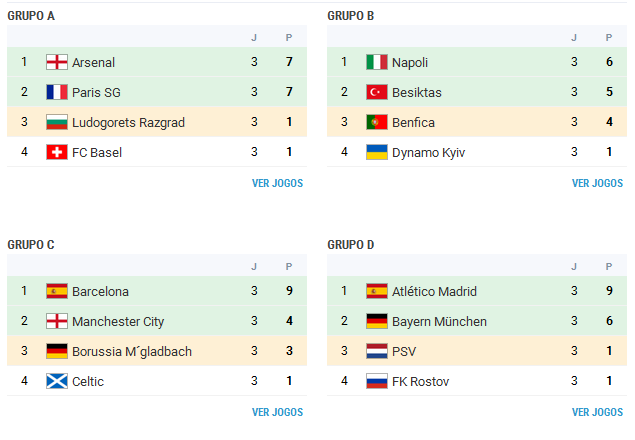Click the Ludogorets Razgrad team row

pos(128,122)
